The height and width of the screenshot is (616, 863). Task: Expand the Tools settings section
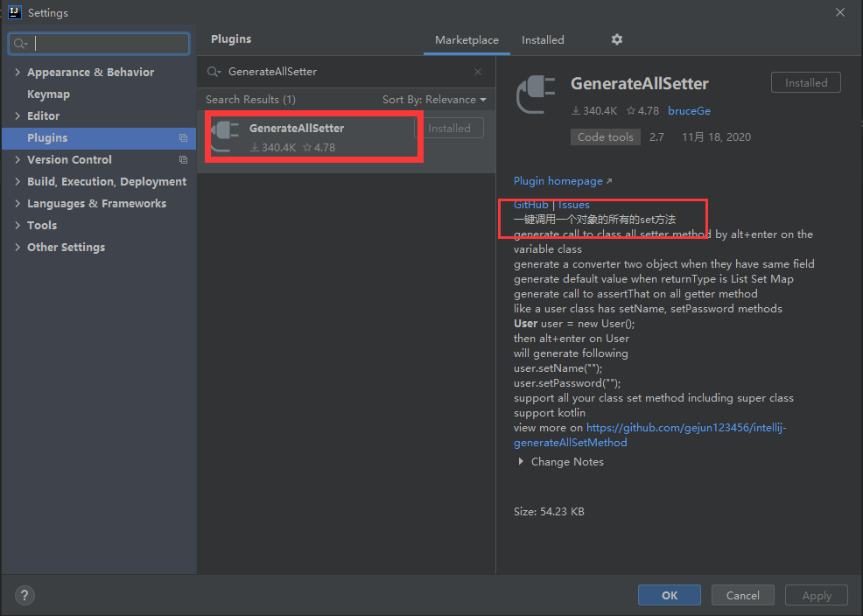pos(18,226)
